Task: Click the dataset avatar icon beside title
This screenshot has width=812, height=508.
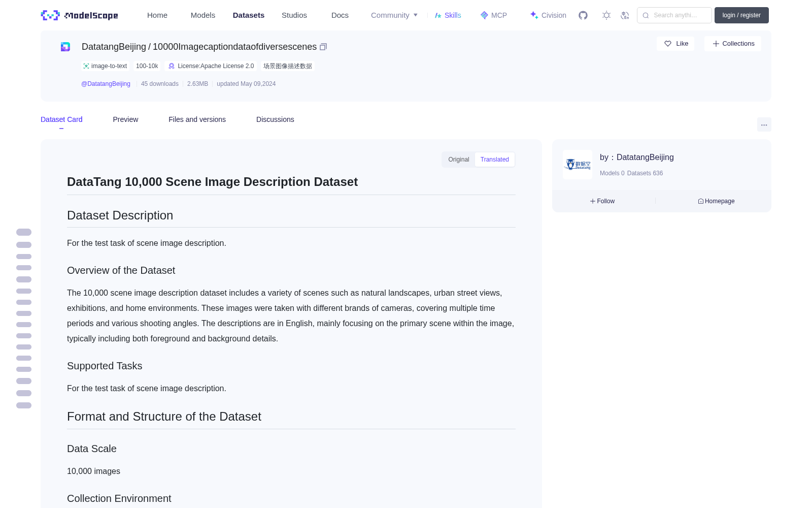Action: pos(65,47)
